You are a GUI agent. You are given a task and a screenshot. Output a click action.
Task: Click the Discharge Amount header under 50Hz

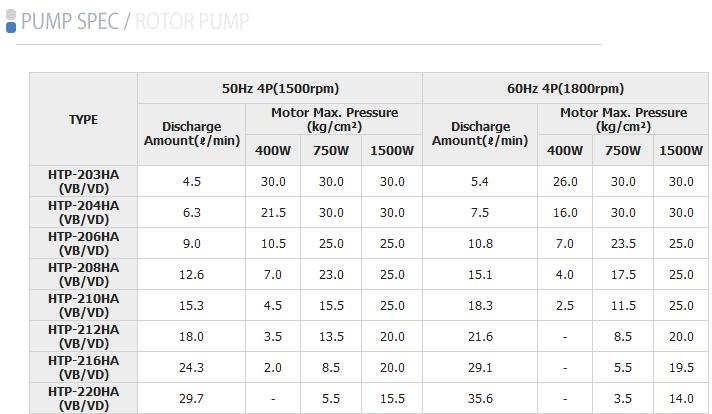192,134
